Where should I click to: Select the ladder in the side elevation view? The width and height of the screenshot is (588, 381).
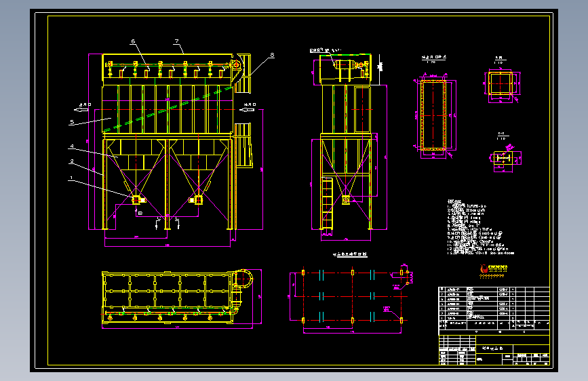tap(328, 203)
